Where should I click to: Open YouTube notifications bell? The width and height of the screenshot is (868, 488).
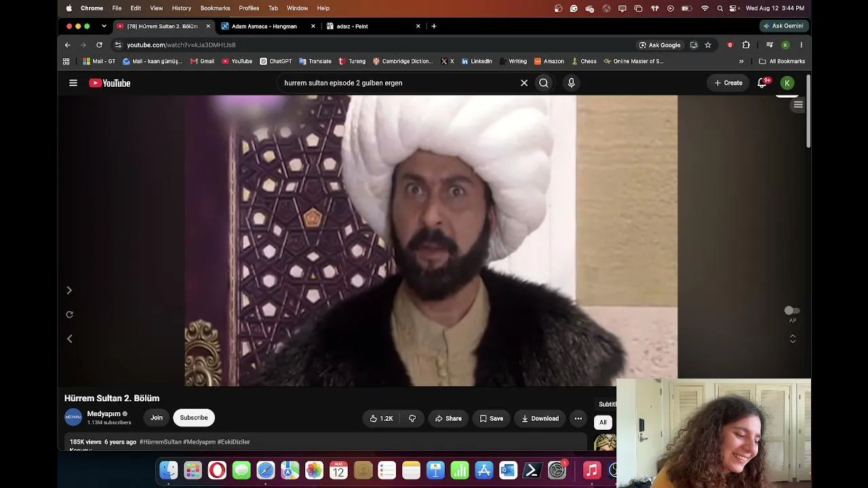(x=763, y=83)
